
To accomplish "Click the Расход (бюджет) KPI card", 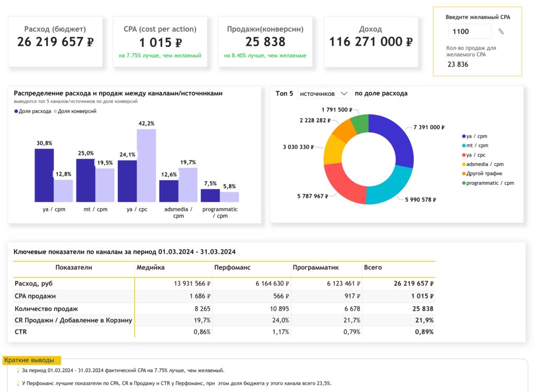I will 55,41.
